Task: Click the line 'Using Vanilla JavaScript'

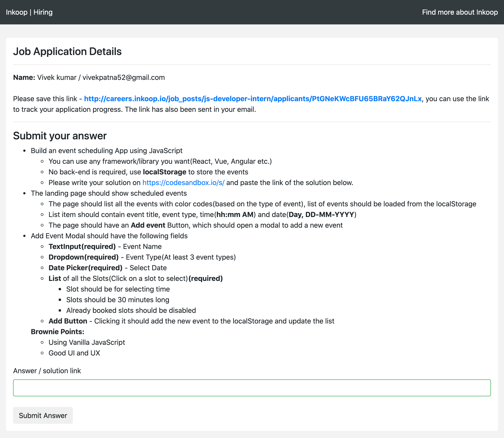Action: 87,342
